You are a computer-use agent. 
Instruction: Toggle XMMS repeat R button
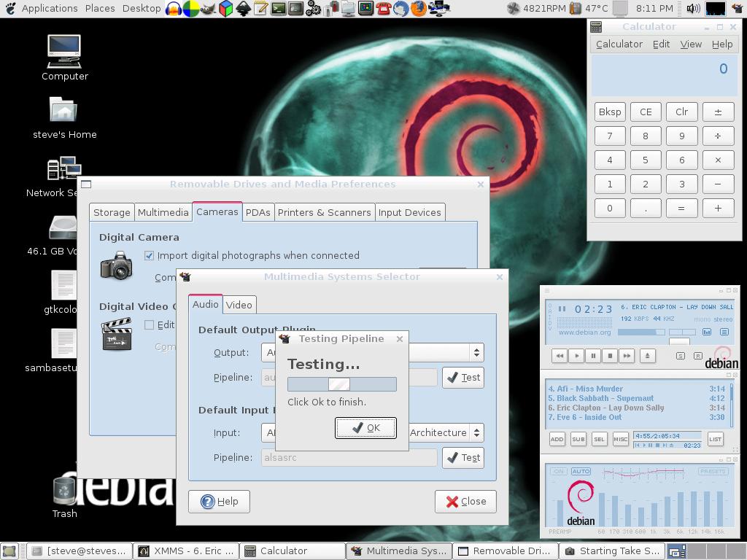click(698, 356)
